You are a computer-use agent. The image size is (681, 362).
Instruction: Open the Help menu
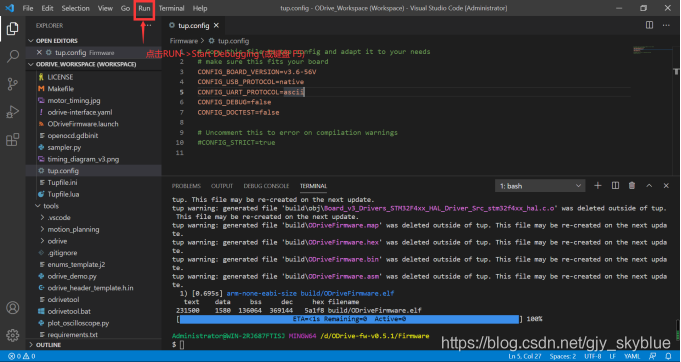click(200, 8)
